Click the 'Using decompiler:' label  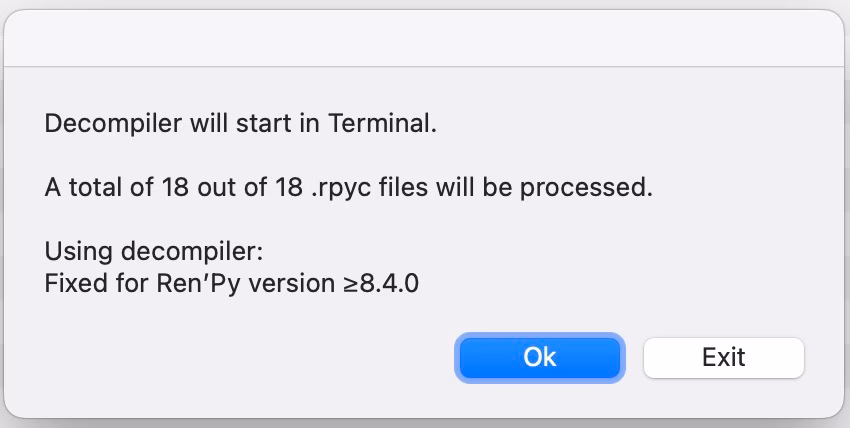click(153, 250)
